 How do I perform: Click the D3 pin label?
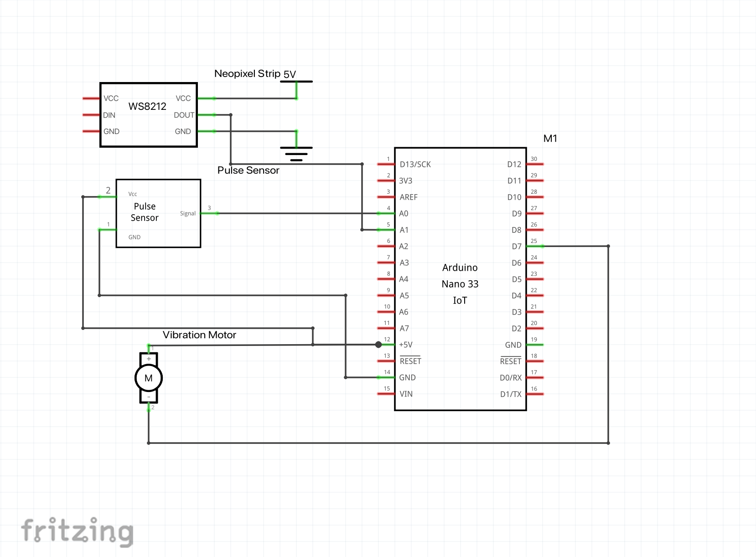point(517,312)
